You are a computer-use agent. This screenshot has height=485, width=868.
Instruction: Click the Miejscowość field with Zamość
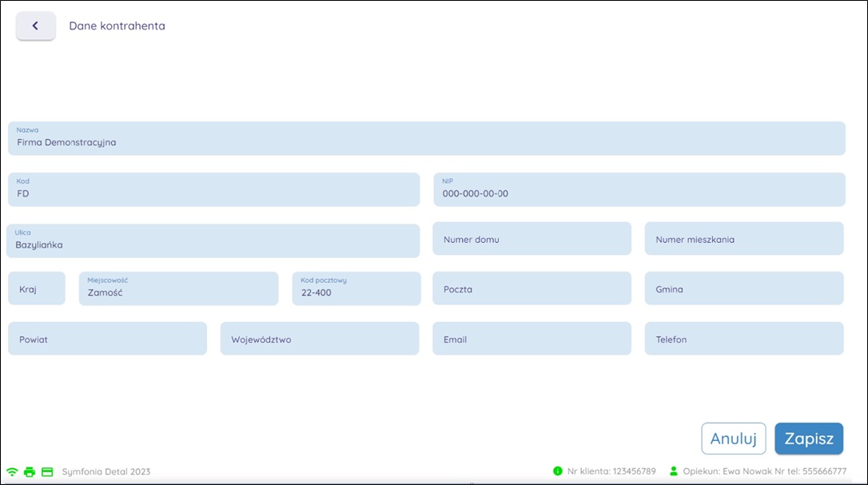(178, 288)
